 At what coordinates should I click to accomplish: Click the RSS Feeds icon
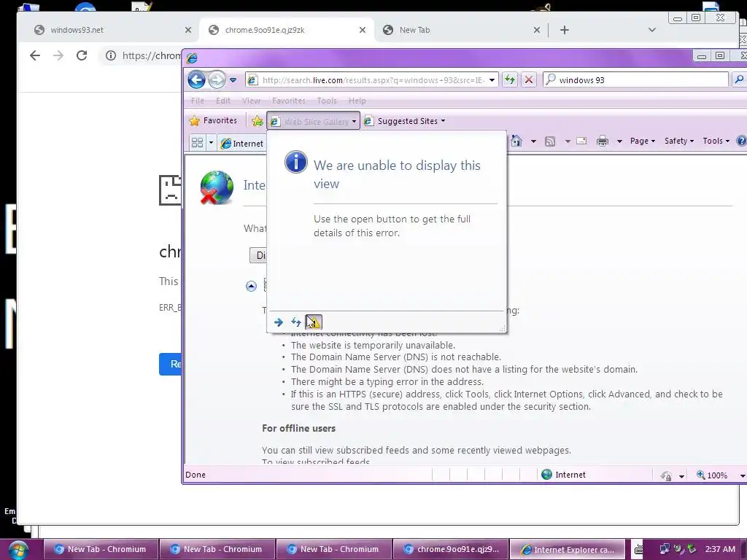pos(550,141)
